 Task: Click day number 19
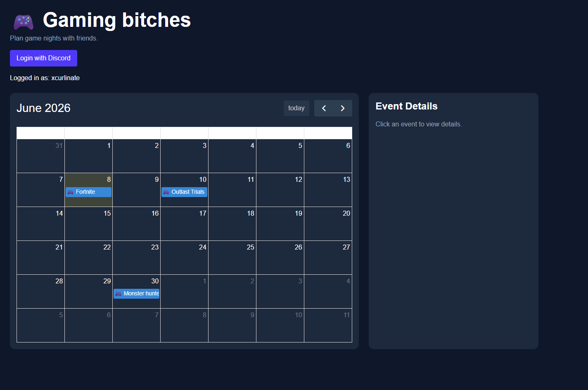299,213
